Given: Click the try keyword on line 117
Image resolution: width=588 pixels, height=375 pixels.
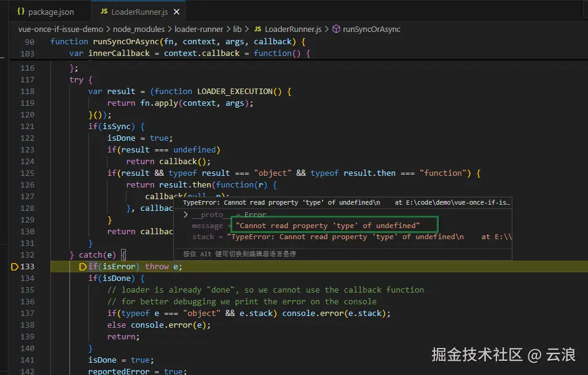Looking at the screenshot, I should (x=76, y=79).
